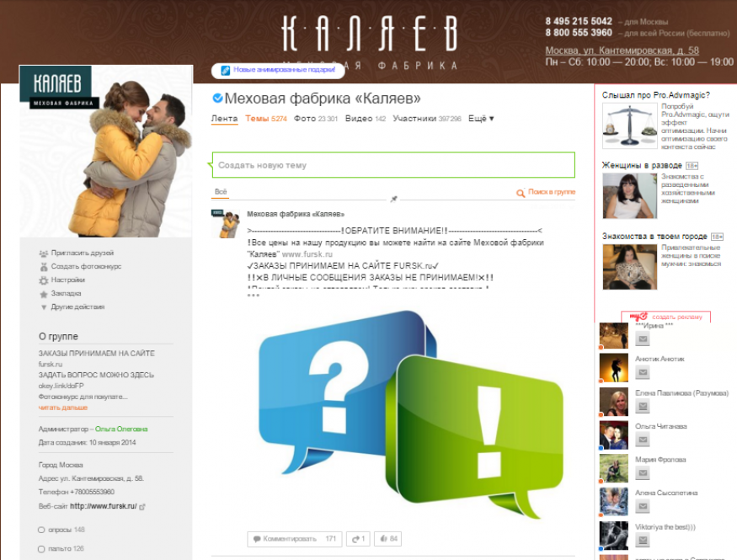Image resolution: width=737 pixels, height=560 pixels.
Task: Click the Женщины в разводе ad photo
Action: tap(629, 196)
